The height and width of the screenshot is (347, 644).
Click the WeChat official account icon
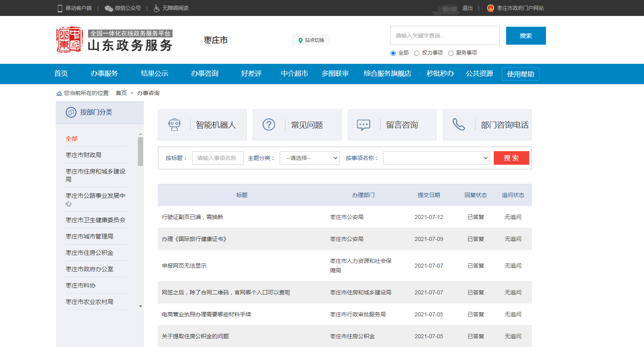[x=108, y=8]
